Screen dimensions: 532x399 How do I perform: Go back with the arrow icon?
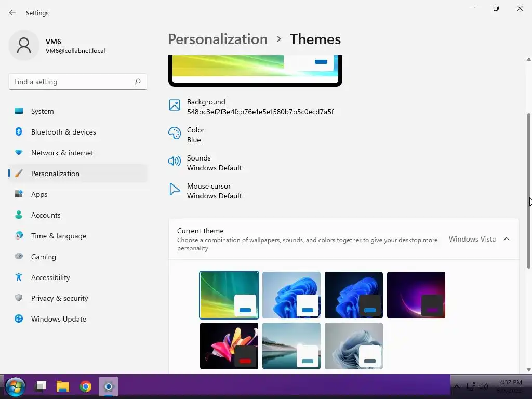click(12, 12)
